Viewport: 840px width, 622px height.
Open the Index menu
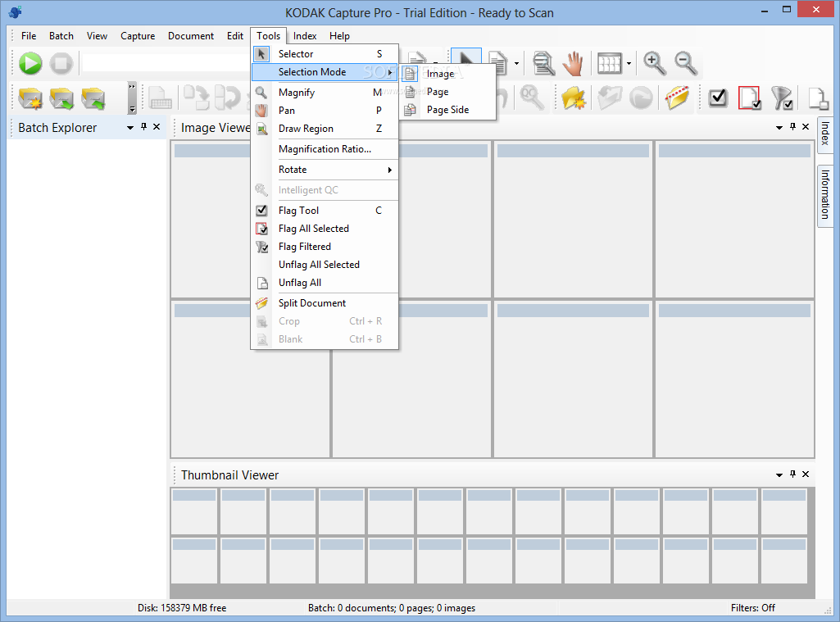[x=305, y=36]
